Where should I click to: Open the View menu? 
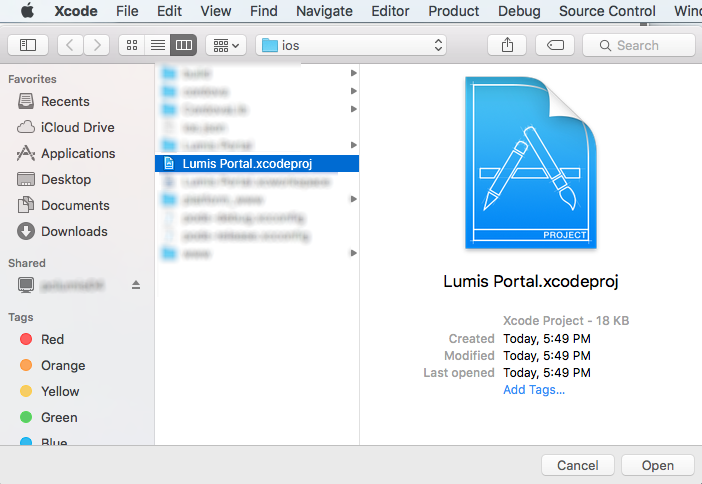click(216, 11)
